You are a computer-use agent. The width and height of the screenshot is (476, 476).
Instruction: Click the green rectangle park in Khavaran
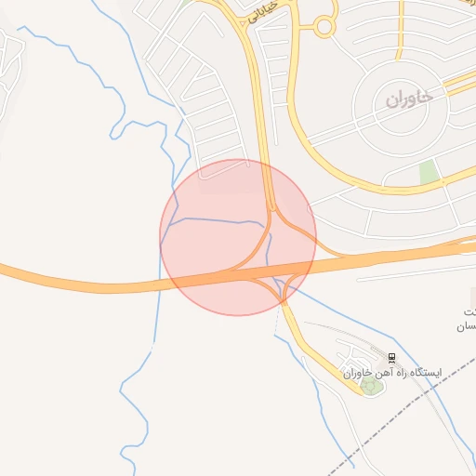coord(428,172)
